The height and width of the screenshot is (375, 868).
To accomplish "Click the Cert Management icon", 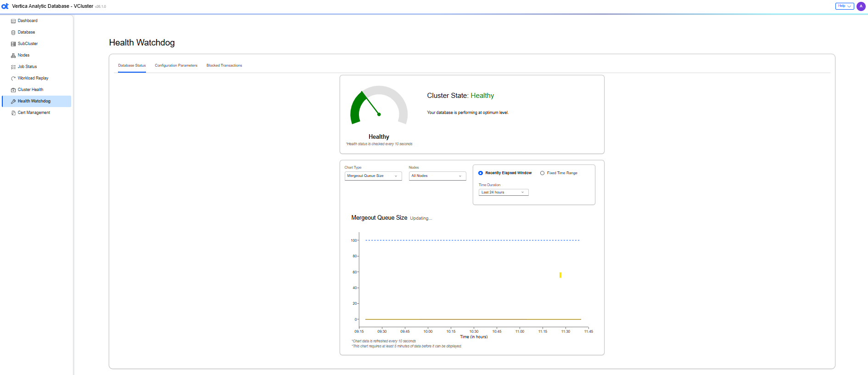I will coord(13,113).
